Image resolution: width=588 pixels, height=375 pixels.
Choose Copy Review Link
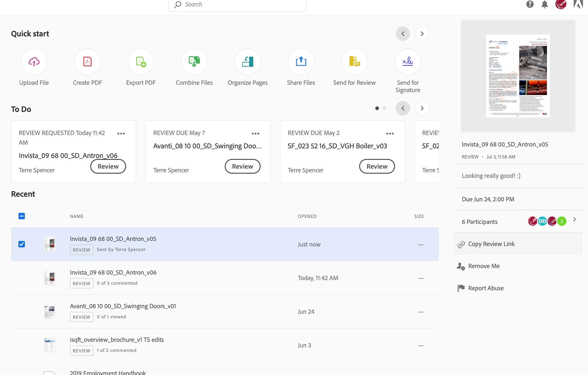point(491,244)
